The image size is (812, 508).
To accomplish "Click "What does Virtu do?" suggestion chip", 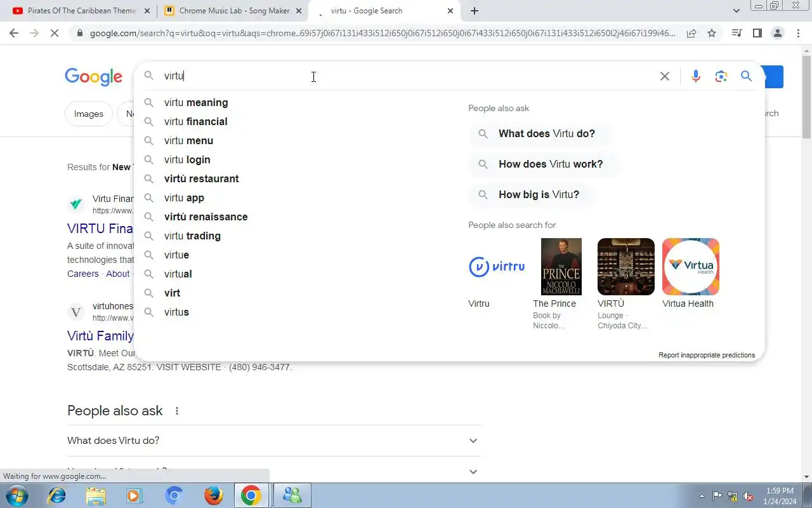I will pyautogui.click(x=540, y=133).
